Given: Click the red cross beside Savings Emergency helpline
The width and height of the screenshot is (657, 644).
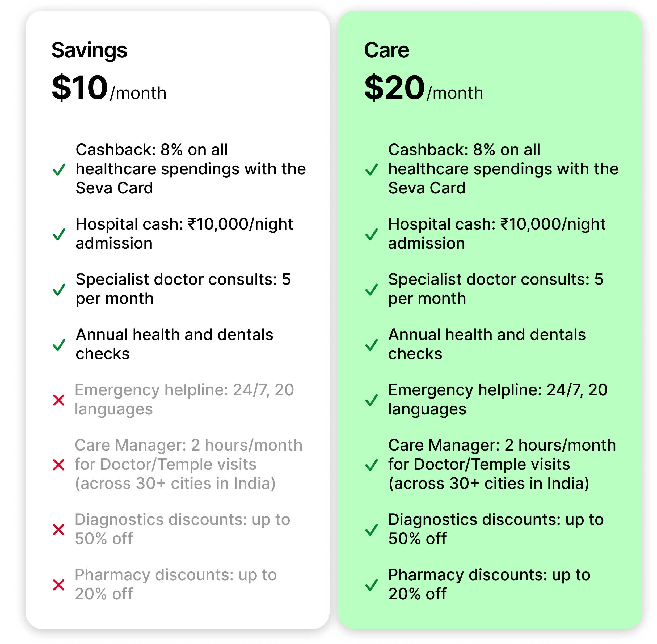Looking at the screenshot, I should tap(59, 400).
